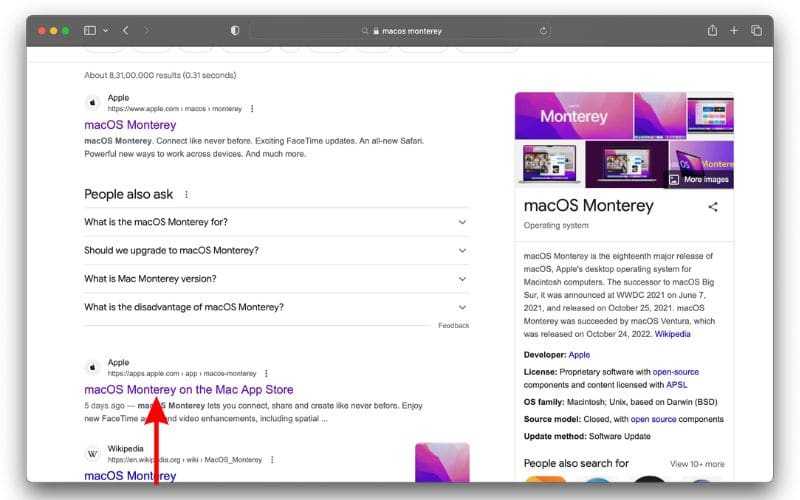This screenshot has width=800, height=500.
Task: Click the View 10+ more link
Action: 697,464
